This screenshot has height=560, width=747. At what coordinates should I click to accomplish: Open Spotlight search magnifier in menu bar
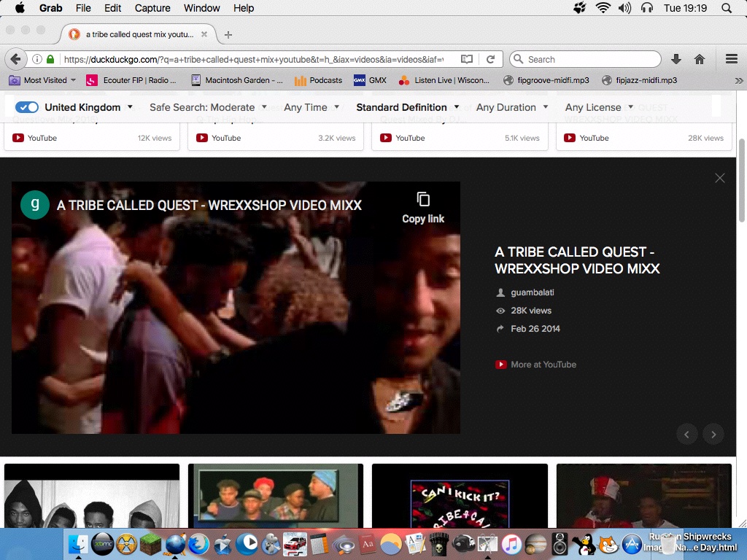click(x=727, y=8)
